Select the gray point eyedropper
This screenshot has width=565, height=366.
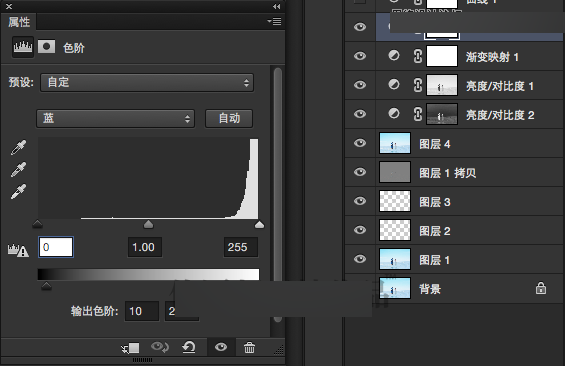[18, 169]
